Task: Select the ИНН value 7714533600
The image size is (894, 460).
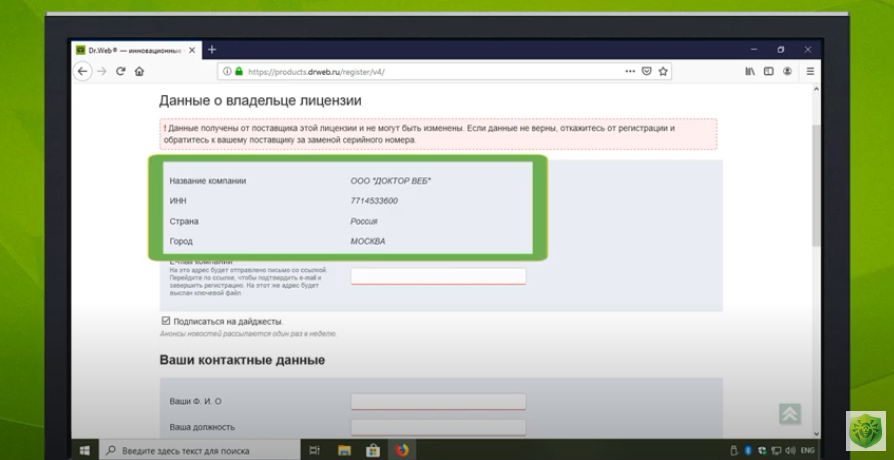Action: click(x=374, y=201)
